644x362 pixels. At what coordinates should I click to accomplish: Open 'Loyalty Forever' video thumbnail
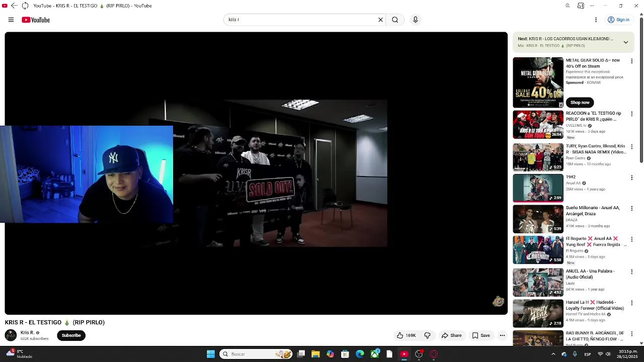(538, 313)
